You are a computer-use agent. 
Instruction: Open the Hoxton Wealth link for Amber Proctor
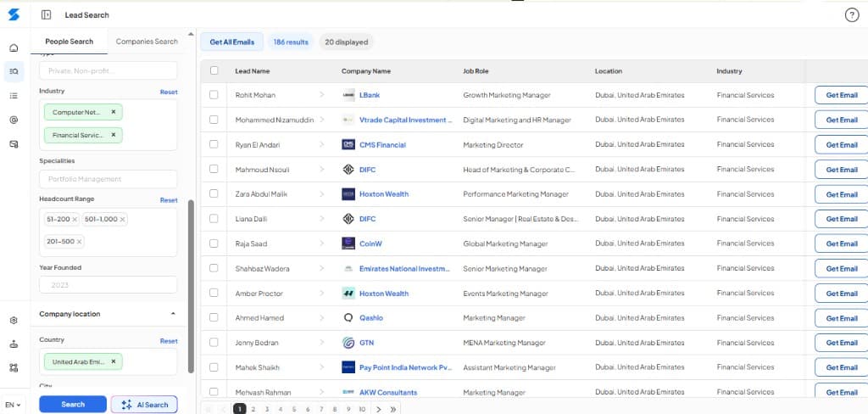tap(384, 294)
